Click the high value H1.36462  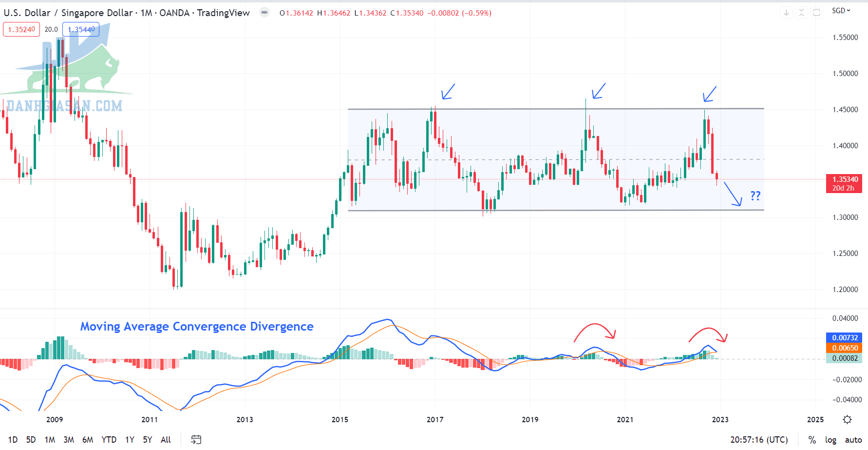click(x=334, y=13)
